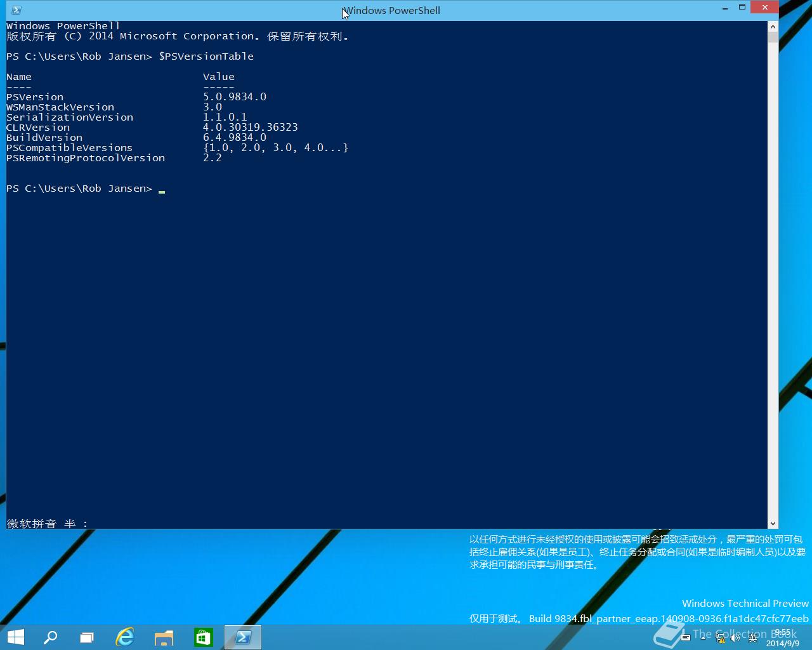
Task: Click the value 6.4.9834.0
Action: click(235, 138)
